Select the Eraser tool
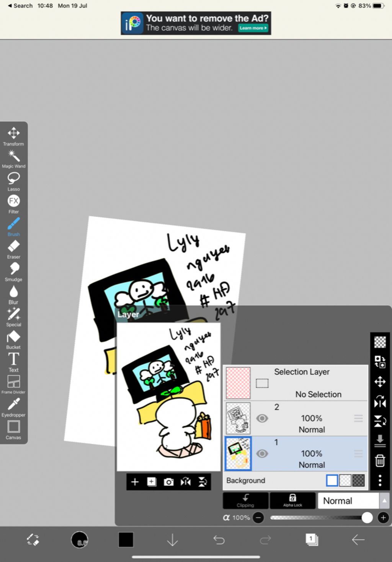Image resolution: width=392 pixels, height=562 pixels. 13,249
